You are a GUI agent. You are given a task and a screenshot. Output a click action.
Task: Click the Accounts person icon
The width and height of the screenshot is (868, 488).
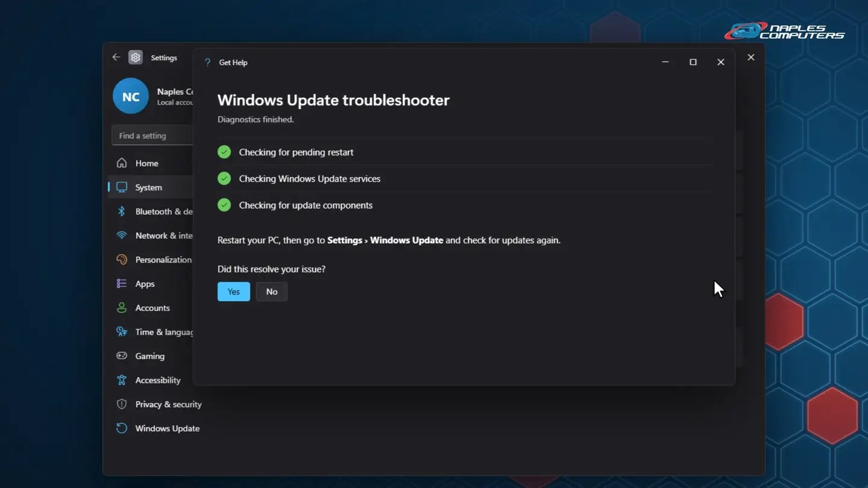point(122,308)
